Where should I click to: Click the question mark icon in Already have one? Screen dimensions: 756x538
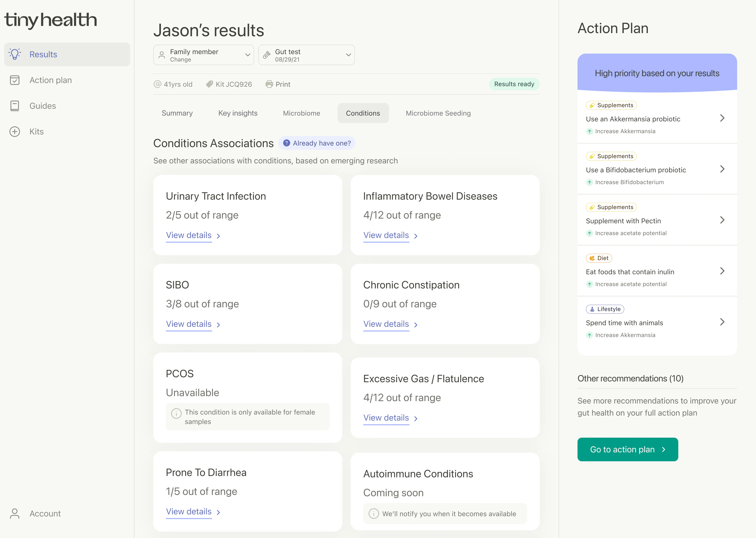tap(287, 143)
